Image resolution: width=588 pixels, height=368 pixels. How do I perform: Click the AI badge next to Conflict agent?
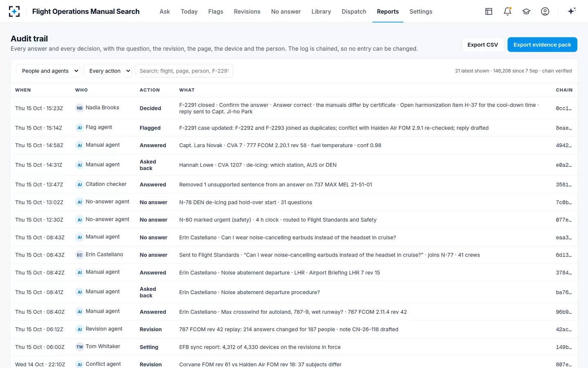pos(80,364)
